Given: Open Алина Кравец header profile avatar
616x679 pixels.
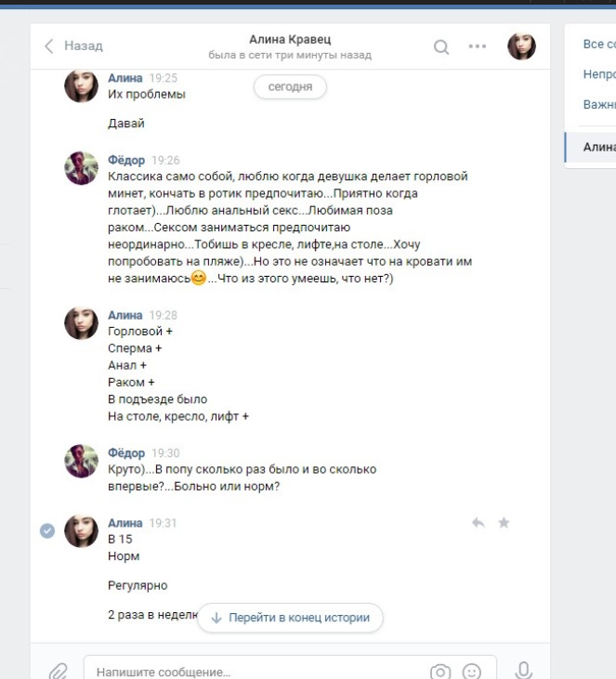Looking at the screenshot, I should 521,46.
